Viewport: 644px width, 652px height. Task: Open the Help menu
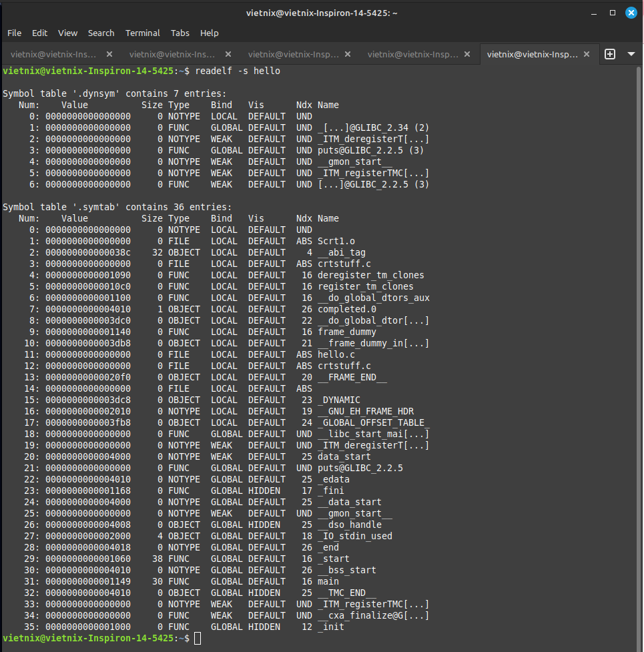pos(209,33)
